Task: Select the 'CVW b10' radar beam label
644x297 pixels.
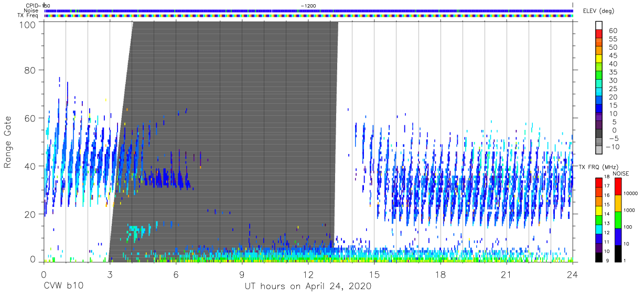Action: 63,286
